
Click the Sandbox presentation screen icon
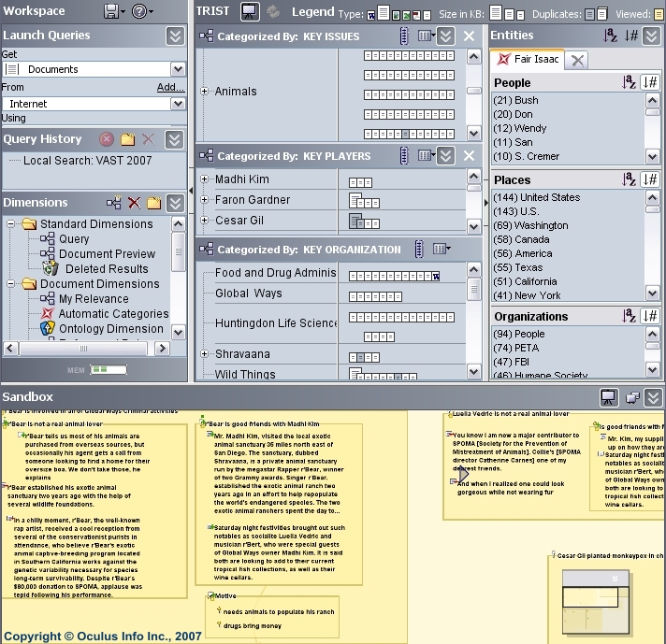(x=608, y=397)
